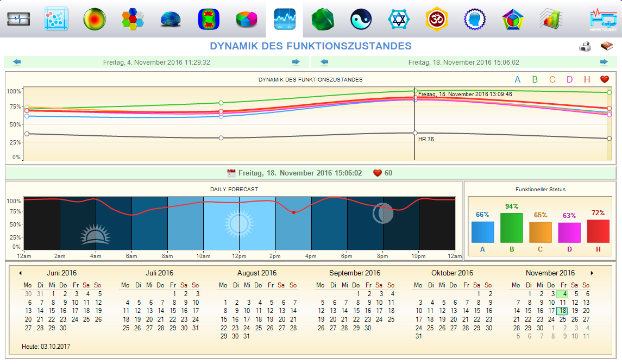Screen dimensions: 622x364
Task: Toggle series C in the chart legend
Action: click(552, 79)
